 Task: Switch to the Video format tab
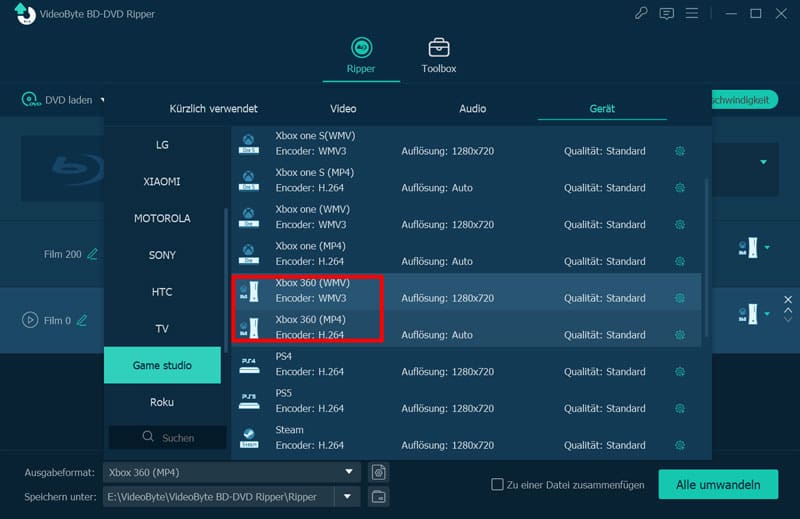[343, 109]
